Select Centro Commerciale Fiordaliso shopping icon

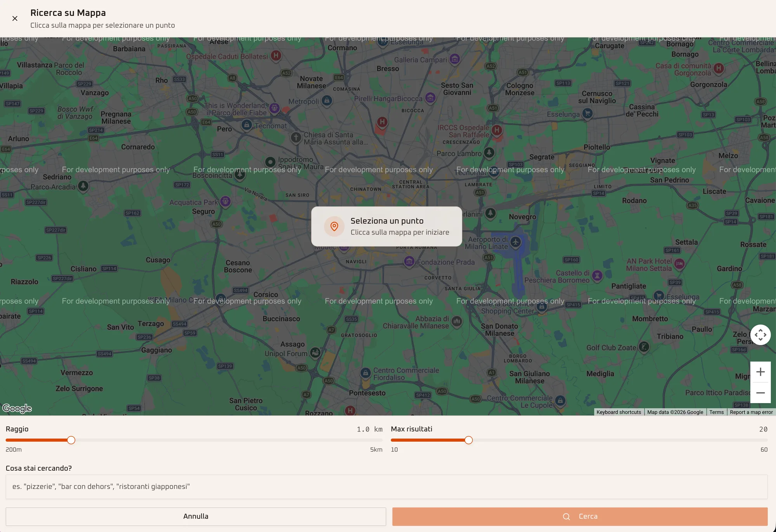pos(365,373)
